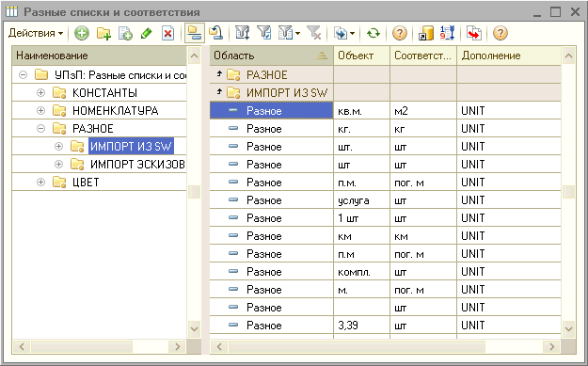Click ИМПОРТ ИЗ SW group row in list

(x=385, y=92)
